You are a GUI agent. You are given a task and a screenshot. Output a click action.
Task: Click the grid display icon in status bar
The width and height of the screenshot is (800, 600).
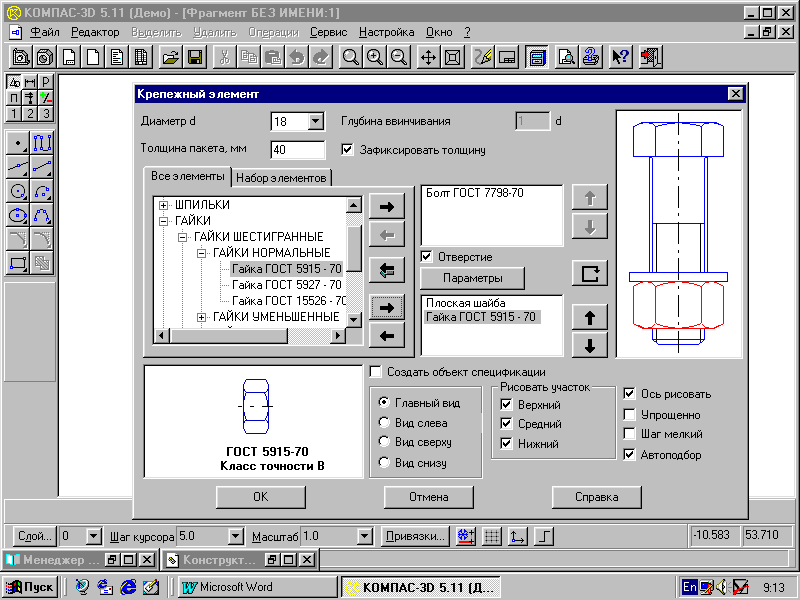(x=492, y=536)
